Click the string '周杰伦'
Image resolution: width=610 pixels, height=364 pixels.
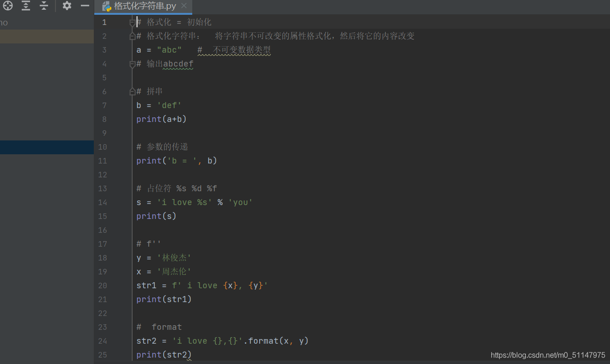[x=174, y=272]
